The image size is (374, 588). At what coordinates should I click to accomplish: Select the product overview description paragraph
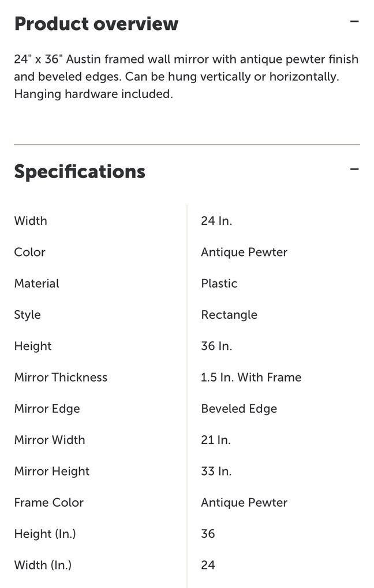(186, 76)
